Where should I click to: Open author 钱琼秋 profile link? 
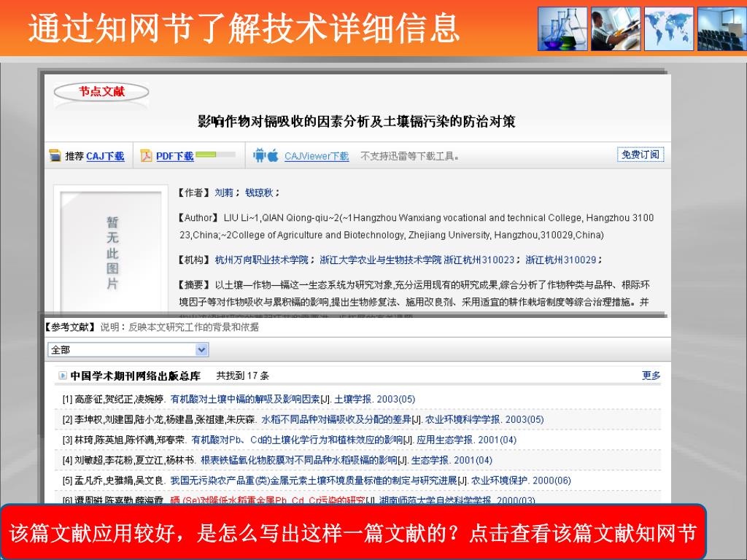259,192
